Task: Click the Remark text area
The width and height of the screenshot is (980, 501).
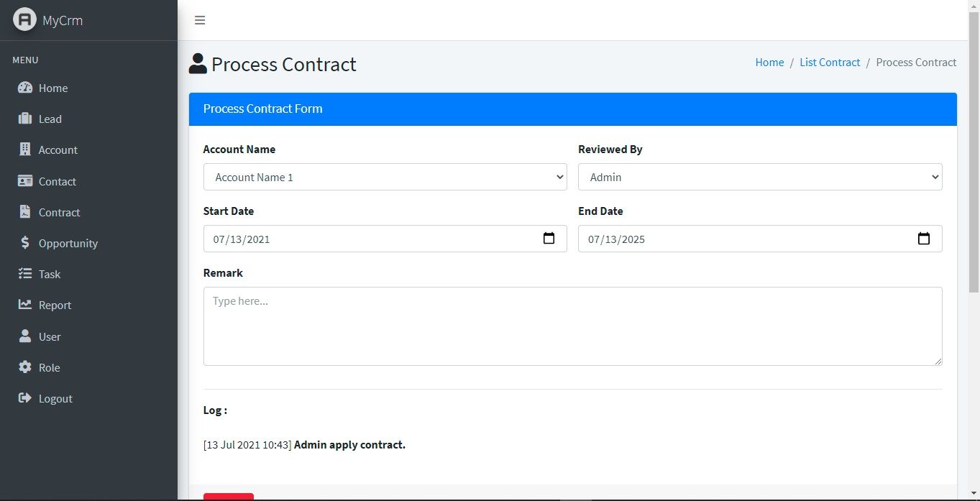Action: (572, 326)
